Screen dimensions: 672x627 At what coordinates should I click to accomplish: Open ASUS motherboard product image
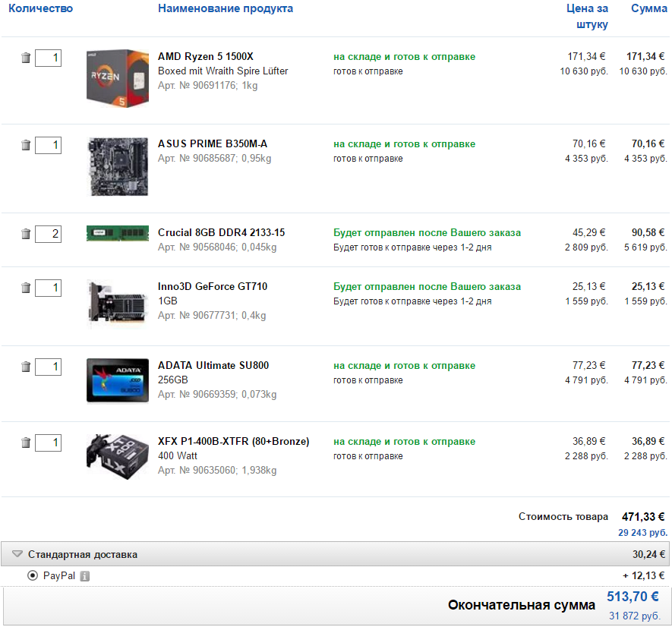click(x=118, y=166)
